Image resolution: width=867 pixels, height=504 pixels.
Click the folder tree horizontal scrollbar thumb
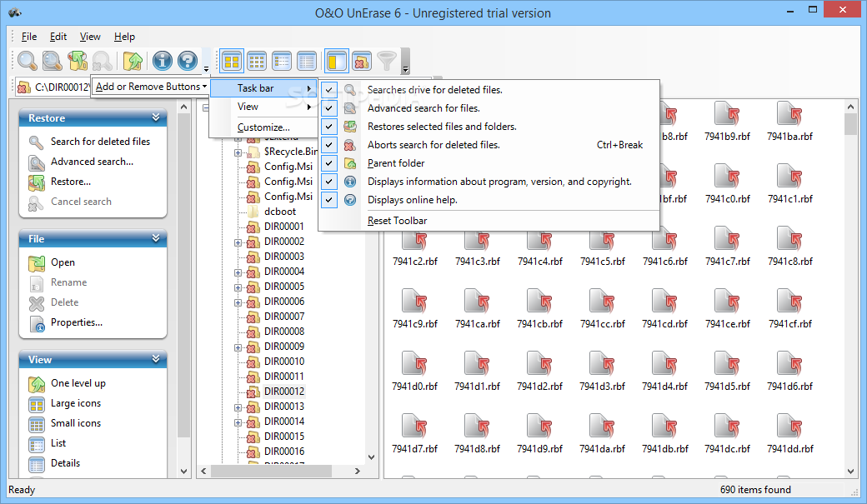pos(272,471)
